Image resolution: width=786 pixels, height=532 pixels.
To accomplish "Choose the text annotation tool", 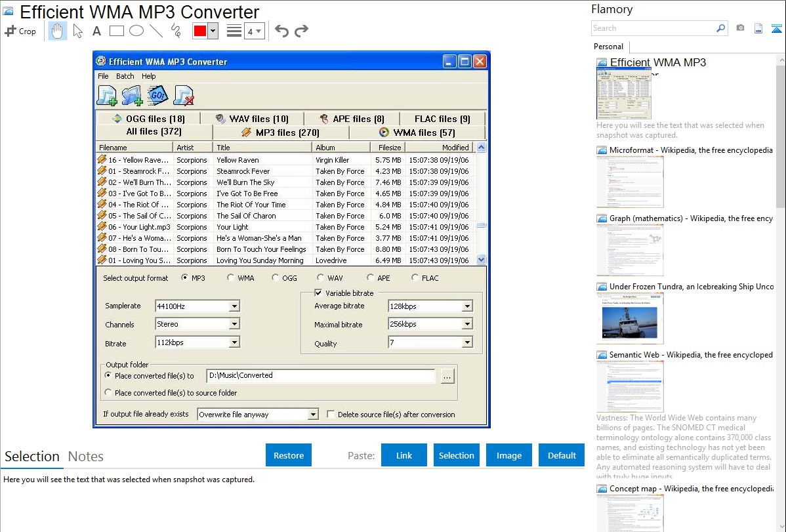I will [96, 31].
